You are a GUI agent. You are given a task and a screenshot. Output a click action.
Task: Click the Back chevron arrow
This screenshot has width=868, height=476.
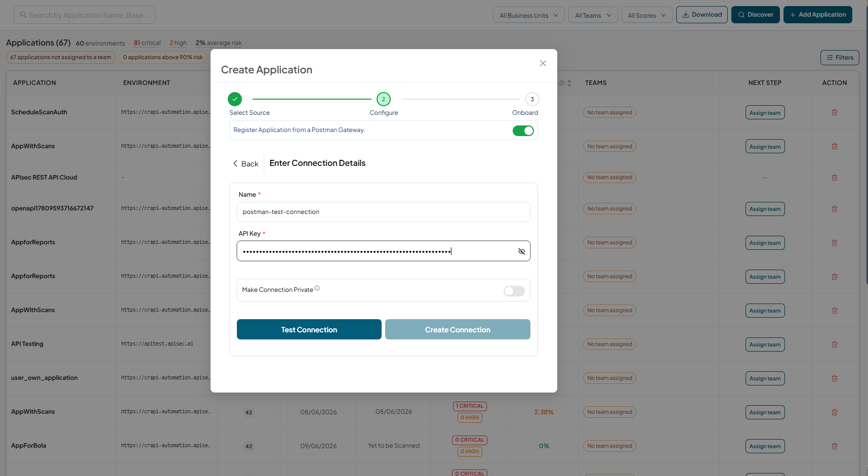pyautogui.click(x=235, y=163)
